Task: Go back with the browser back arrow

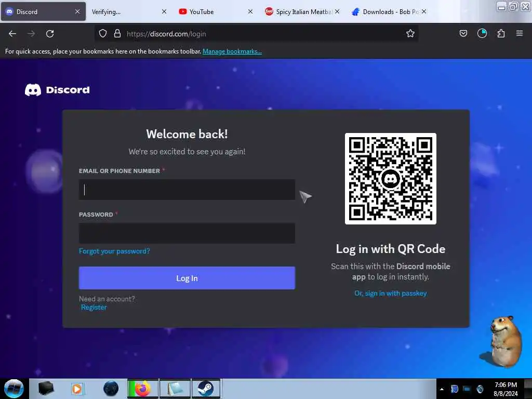Action: 12,34
